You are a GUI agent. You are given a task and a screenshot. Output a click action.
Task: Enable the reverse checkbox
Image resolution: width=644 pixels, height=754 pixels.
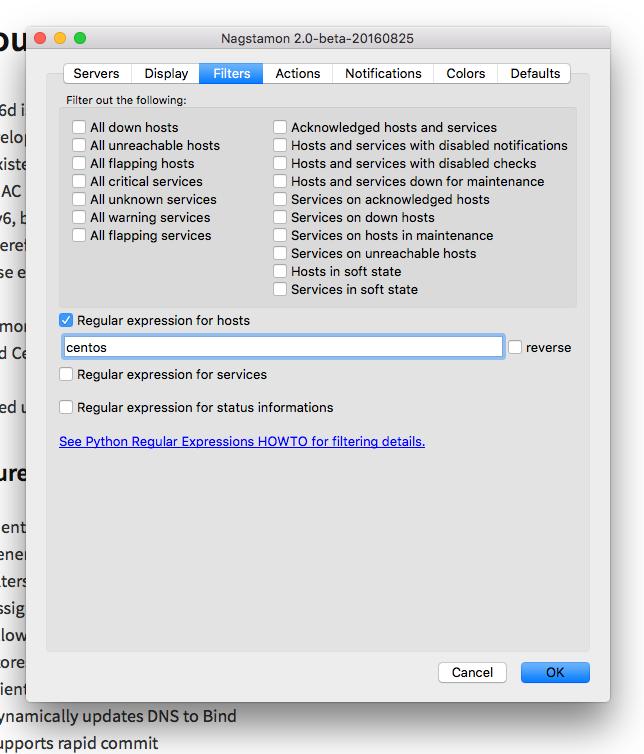515,348
